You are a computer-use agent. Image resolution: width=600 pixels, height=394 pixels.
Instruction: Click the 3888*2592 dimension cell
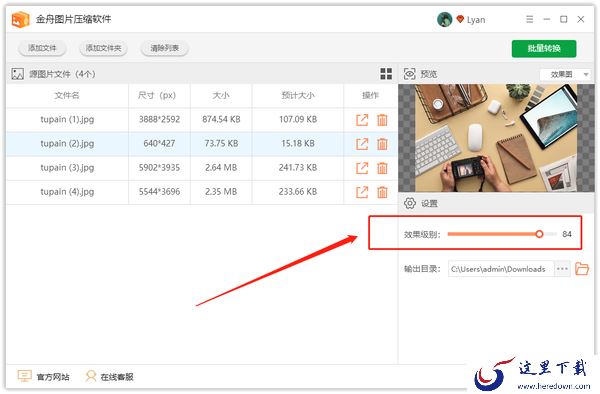(x=159, y=119)
